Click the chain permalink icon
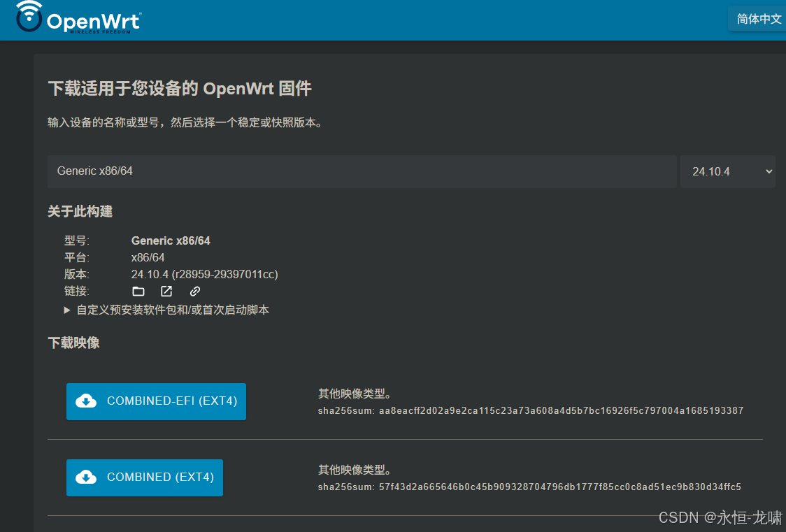786x532 pixels. pos(195,291)
